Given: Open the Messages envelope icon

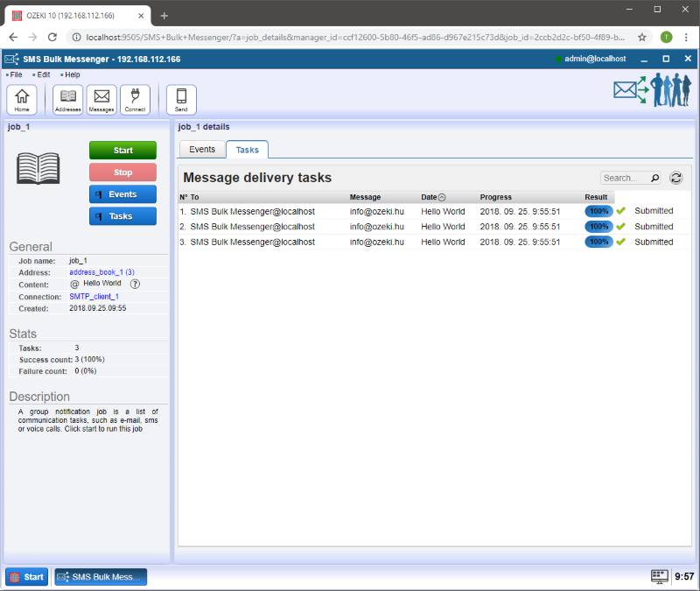Looking at the screenshot, I should 101,100.
